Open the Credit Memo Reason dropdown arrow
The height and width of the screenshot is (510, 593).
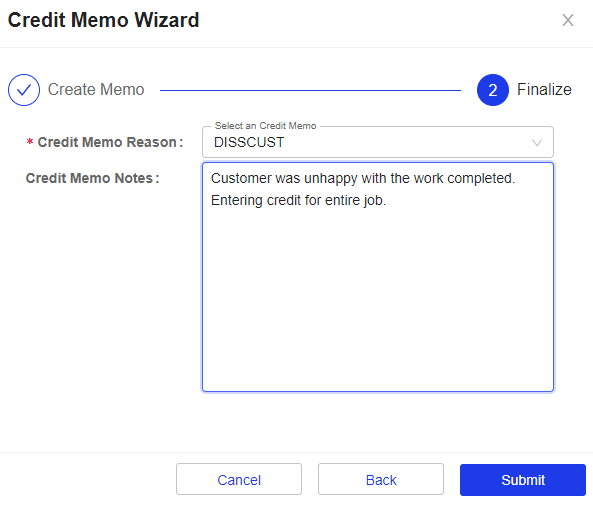(537, 143)
